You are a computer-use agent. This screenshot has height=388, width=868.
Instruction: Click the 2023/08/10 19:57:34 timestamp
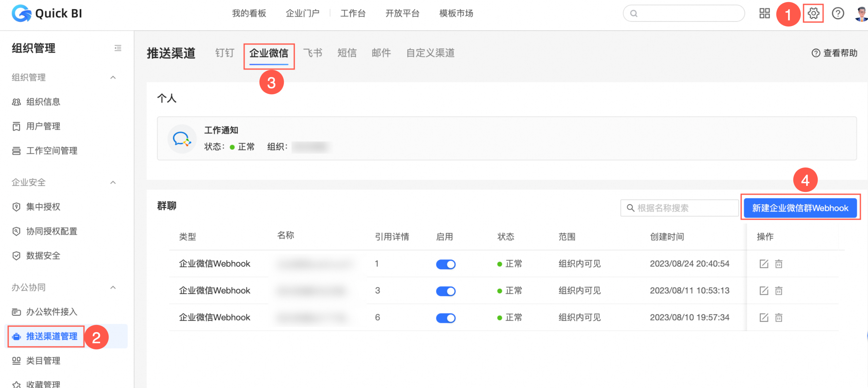click(689, 317)
